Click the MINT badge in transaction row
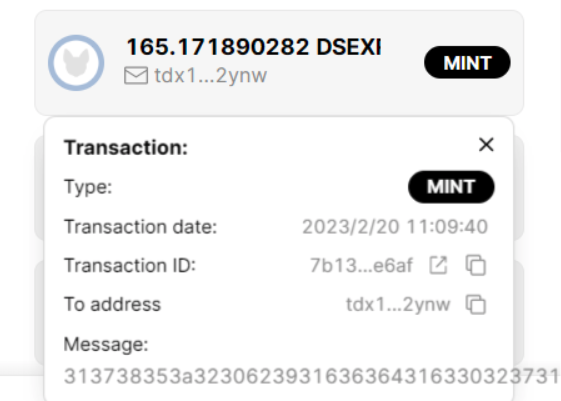Image resolution: width=561 pixels, height=401 pixels. (x=467, y=62)
